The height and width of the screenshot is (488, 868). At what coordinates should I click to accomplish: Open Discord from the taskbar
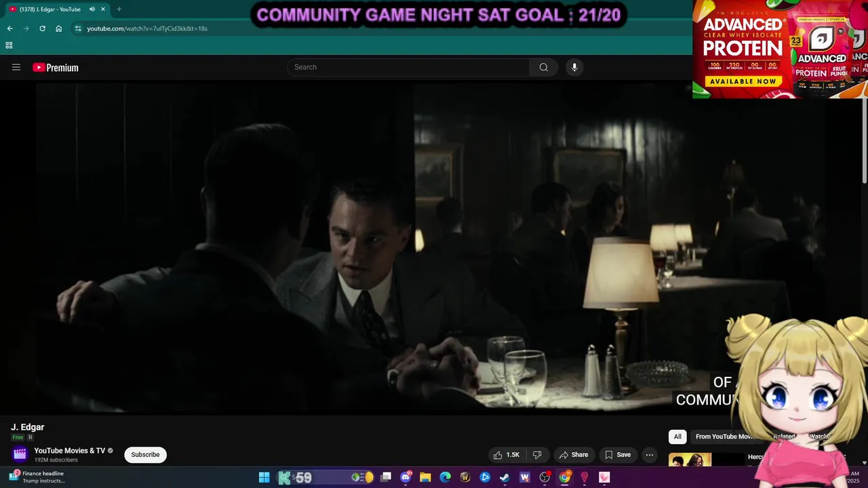[x=406, y=477]
